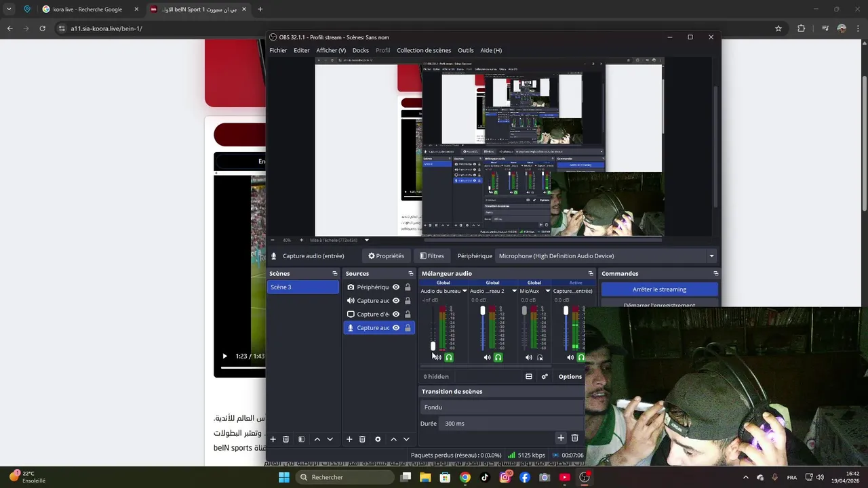Open File Explorer from the taskbar

425,477
